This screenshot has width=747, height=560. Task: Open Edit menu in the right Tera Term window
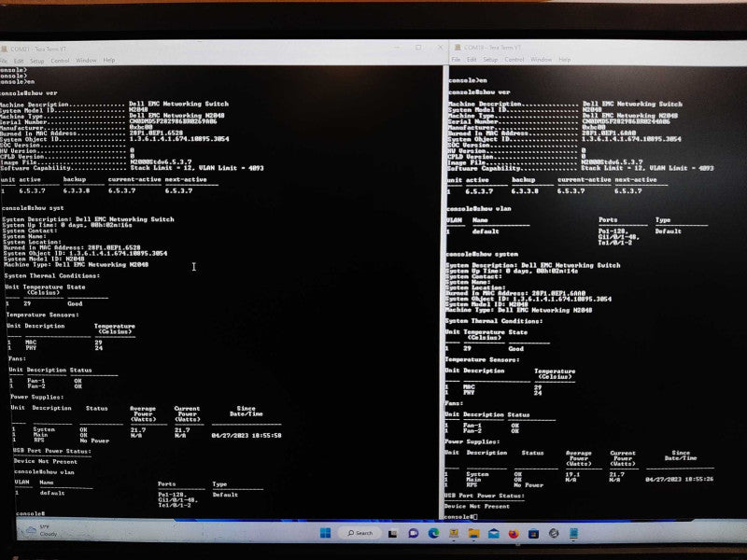pos(472,60)
